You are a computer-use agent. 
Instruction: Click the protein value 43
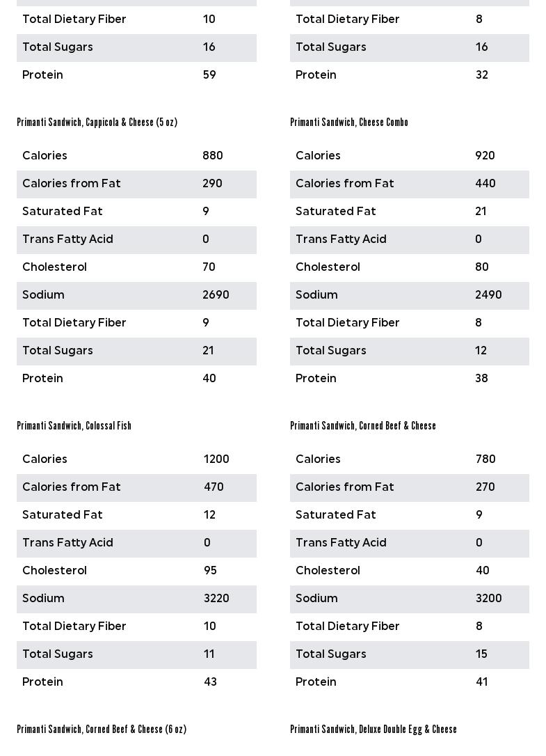click(x=210, y=682)
